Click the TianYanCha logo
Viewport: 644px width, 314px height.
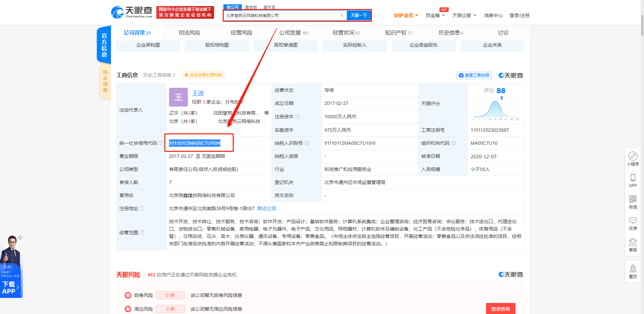pyautogui.click(x=132, y=12)
